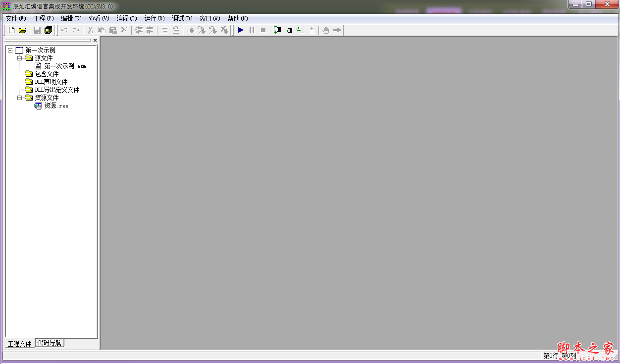This screenshot has width=620, height=364.
Task: Click the Paste clipboard icon
Action: pos(113,30)
